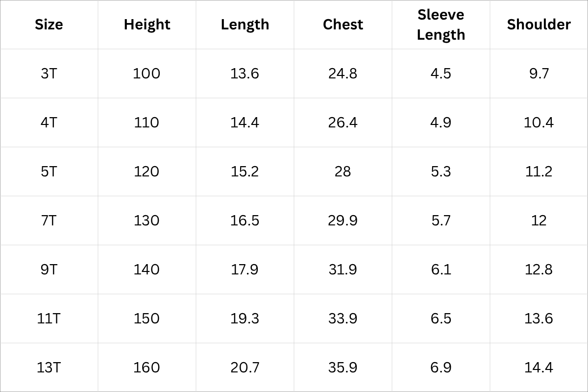Select chest value 28

(x=343, y=171)
